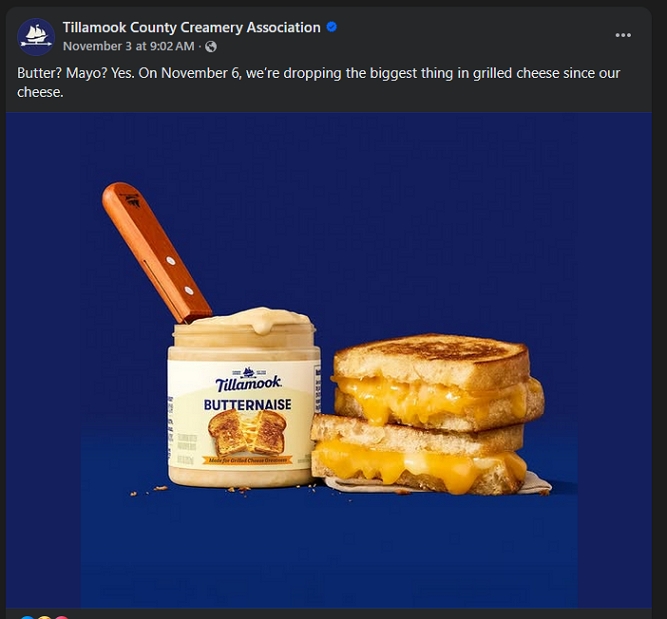Click the blue Like reaction icon
This screenshot has width=667, height=619.
tap(27, 617)
